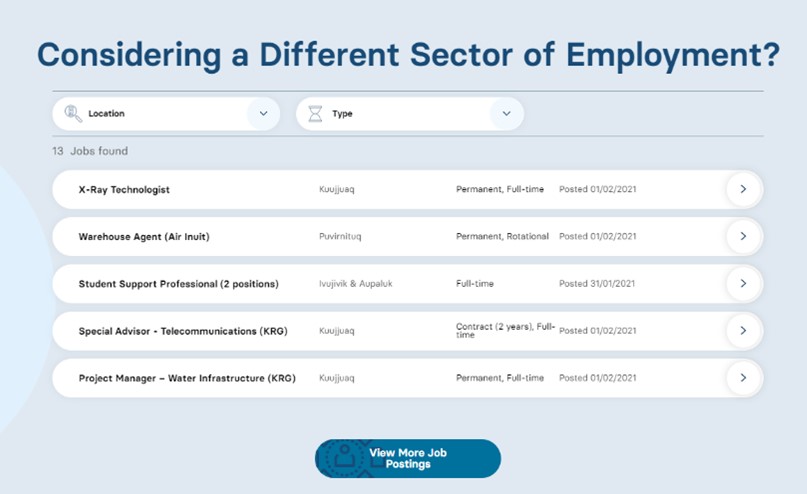The height and width of the screenshot is (494, 807).
Task: Click the person icon on View More button
Action: [344, 458]
